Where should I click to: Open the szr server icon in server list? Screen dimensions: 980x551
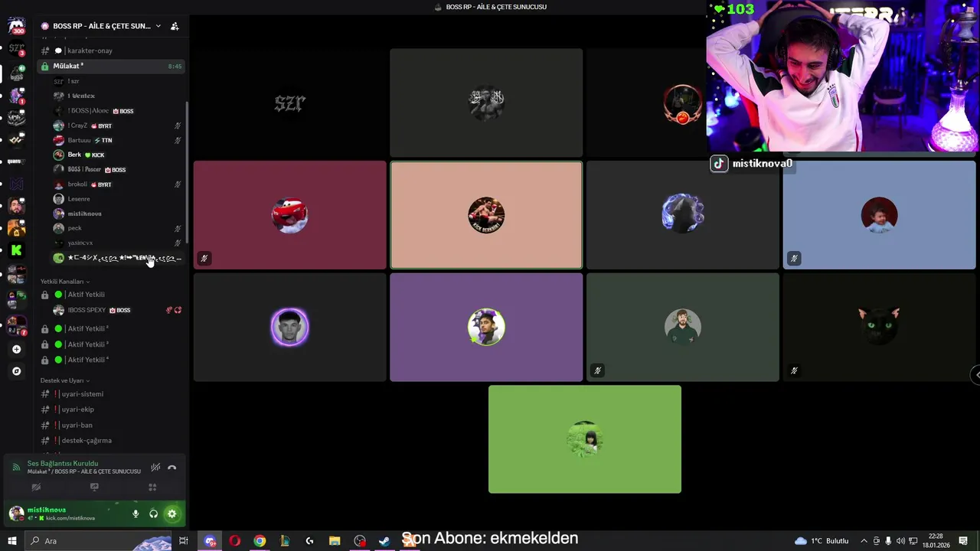(16, 49)
